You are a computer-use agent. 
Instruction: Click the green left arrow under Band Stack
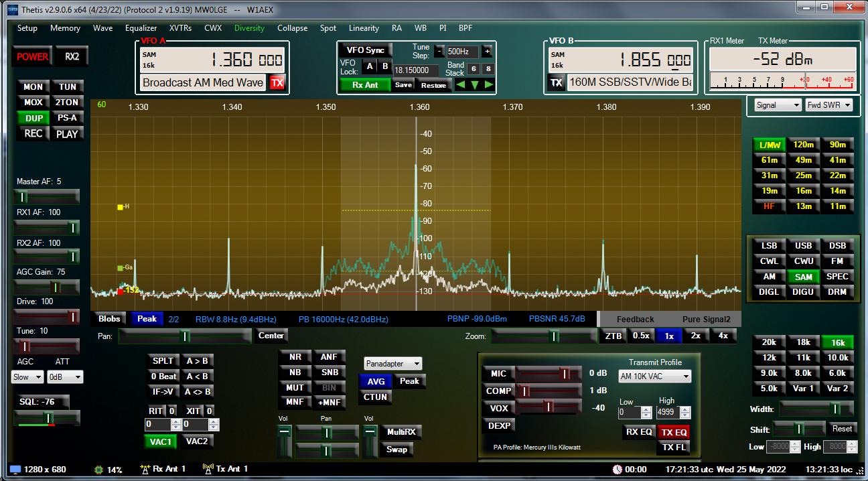[x=460, y=85]
